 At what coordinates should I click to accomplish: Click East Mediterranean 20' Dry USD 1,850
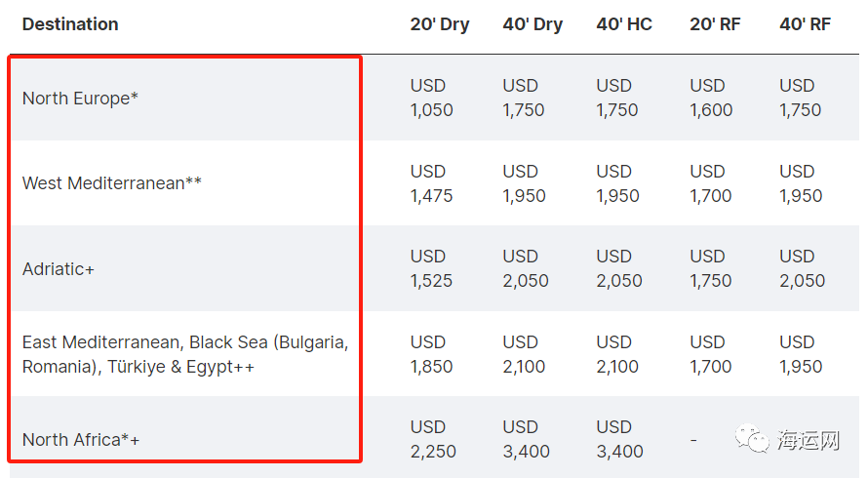tap(431, 354)
